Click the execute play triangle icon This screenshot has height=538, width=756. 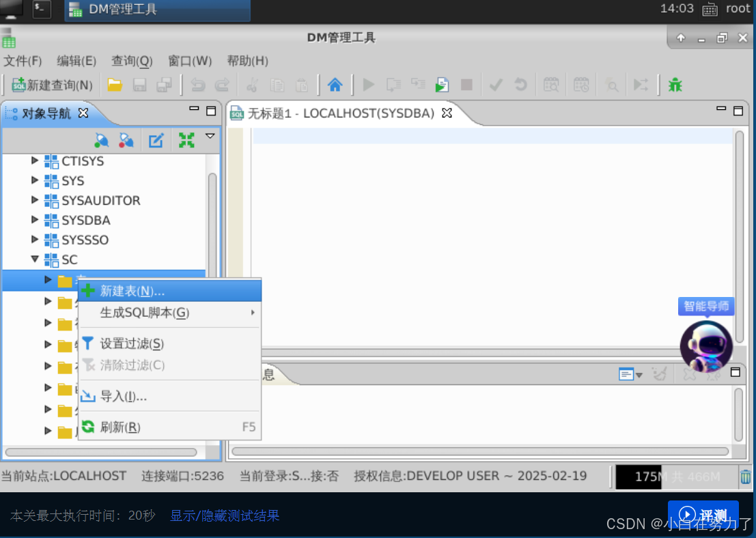[x=369, y=85]
